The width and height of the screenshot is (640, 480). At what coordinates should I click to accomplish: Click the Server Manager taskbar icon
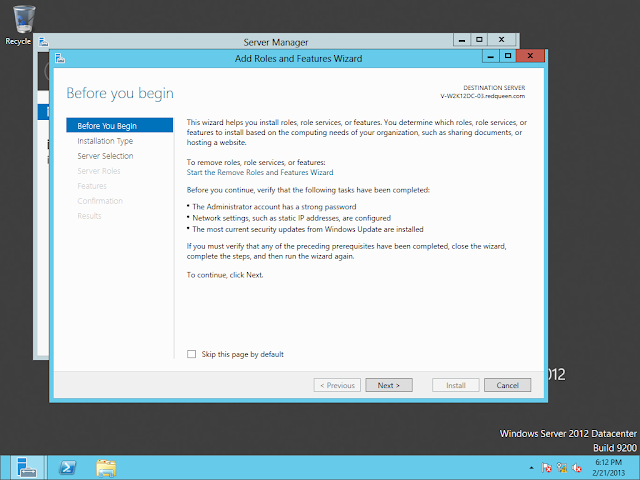tap(27, 468)
